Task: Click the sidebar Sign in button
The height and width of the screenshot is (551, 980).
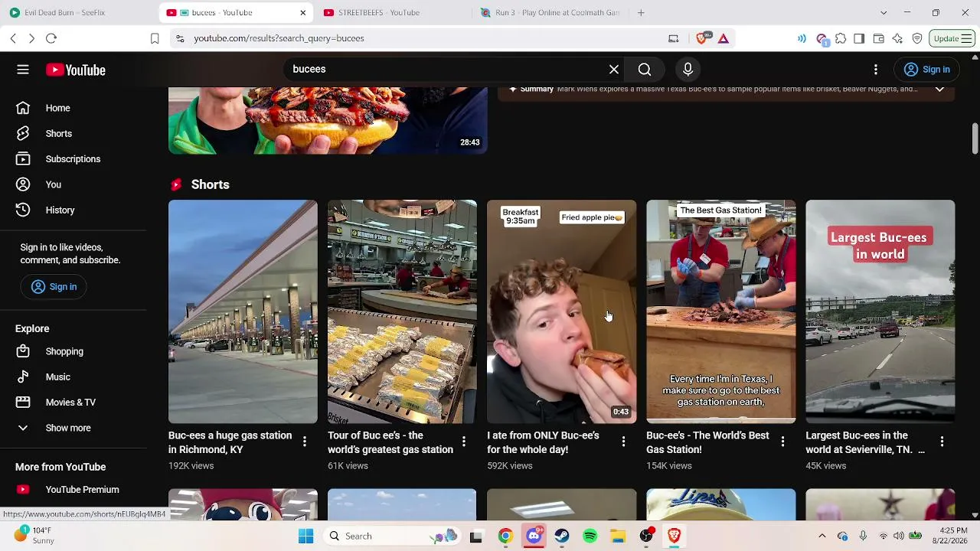Action: point(54,286)
